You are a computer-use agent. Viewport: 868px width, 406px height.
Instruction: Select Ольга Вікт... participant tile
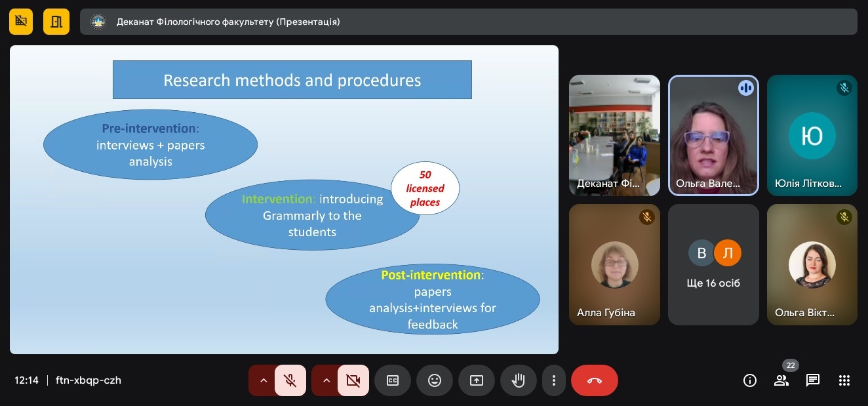point(812,264)
